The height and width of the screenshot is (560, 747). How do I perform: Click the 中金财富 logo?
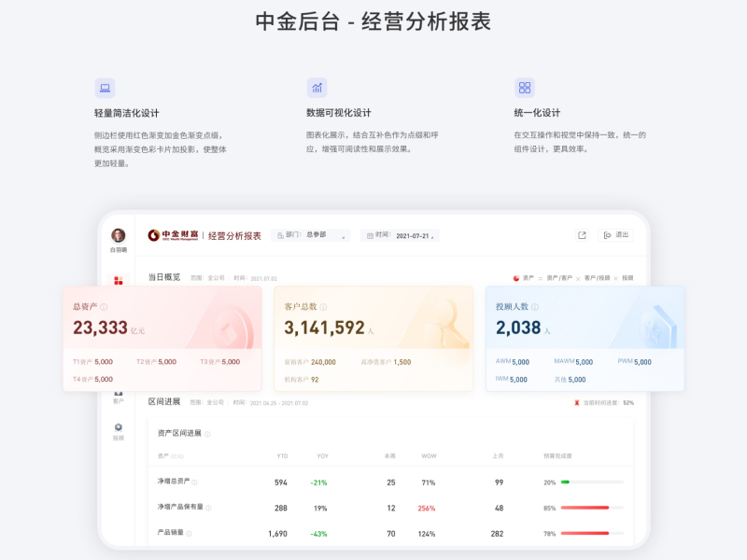coord(172,235)
